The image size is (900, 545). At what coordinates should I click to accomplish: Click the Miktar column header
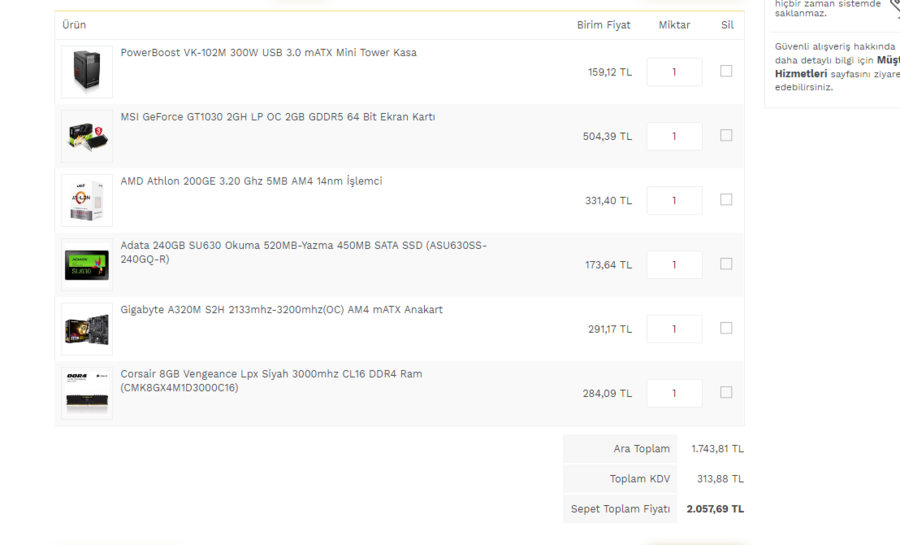674,25
